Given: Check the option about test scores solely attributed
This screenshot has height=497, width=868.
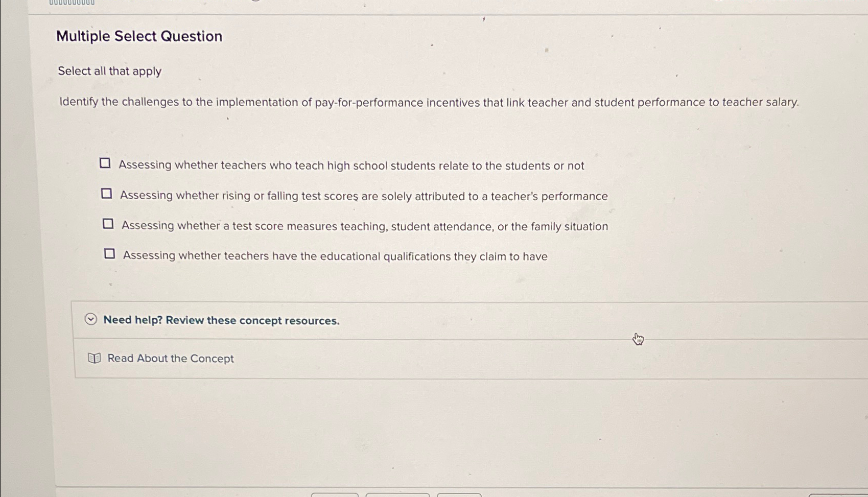Looking at the screenshot, I should pos(106,193).
